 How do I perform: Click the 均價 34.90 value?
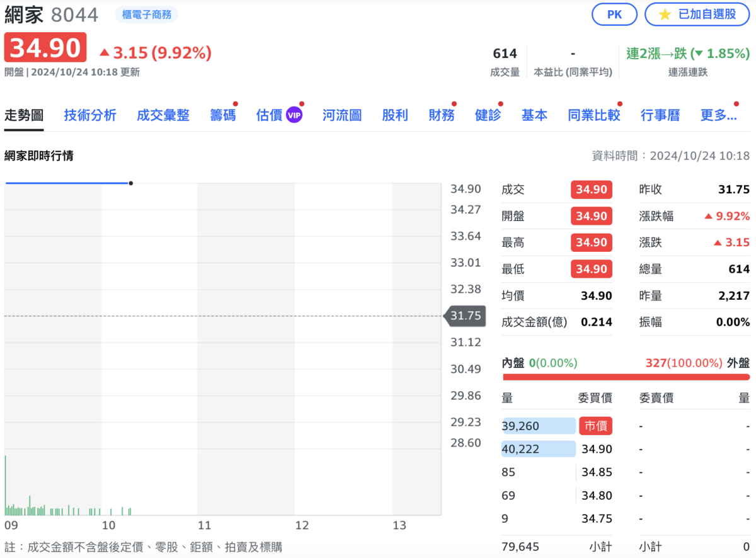(596, 295)
